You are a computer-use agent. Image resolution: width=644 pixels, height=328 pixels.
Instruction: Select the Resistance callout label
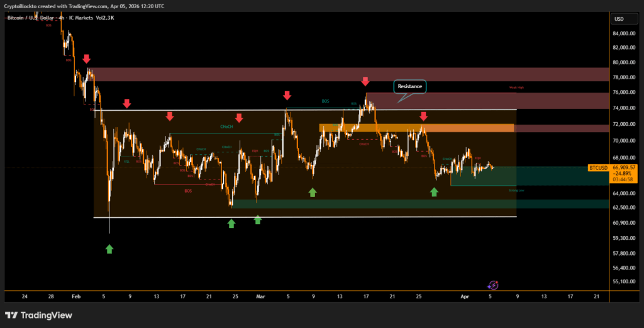(x=410, y=86)
